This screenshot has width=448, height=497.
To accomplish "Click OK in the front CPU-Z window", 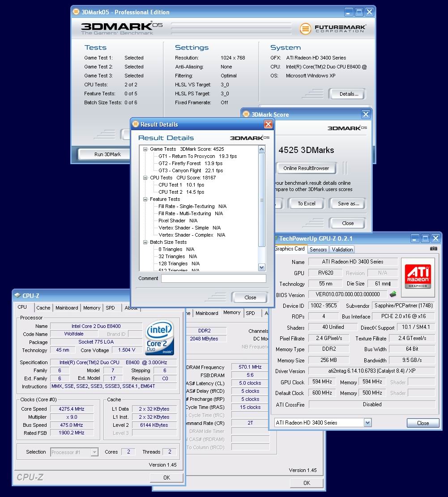I will [x=167, y=477].
